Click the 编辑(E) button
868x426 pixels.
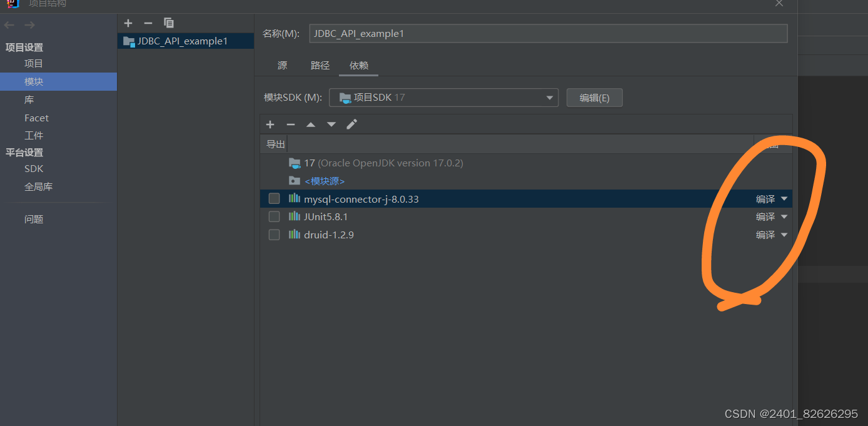point(593,98)
